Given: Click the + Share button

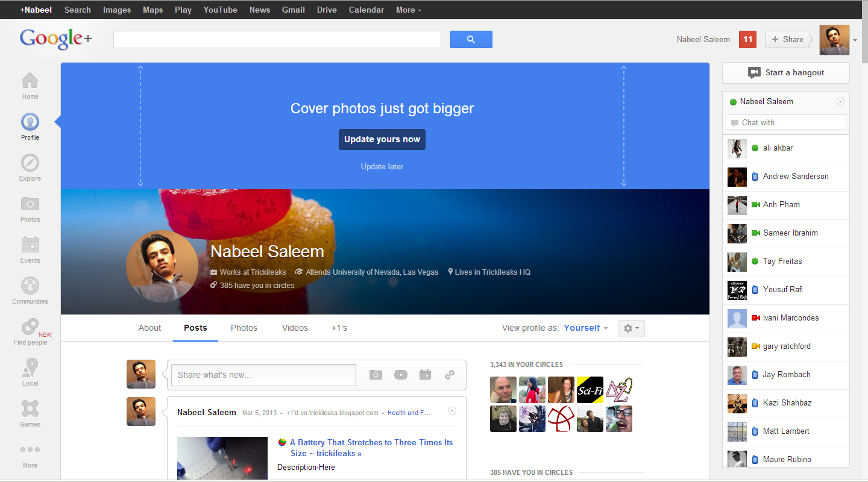Looking at the screenshot, I should click(788, 40).
